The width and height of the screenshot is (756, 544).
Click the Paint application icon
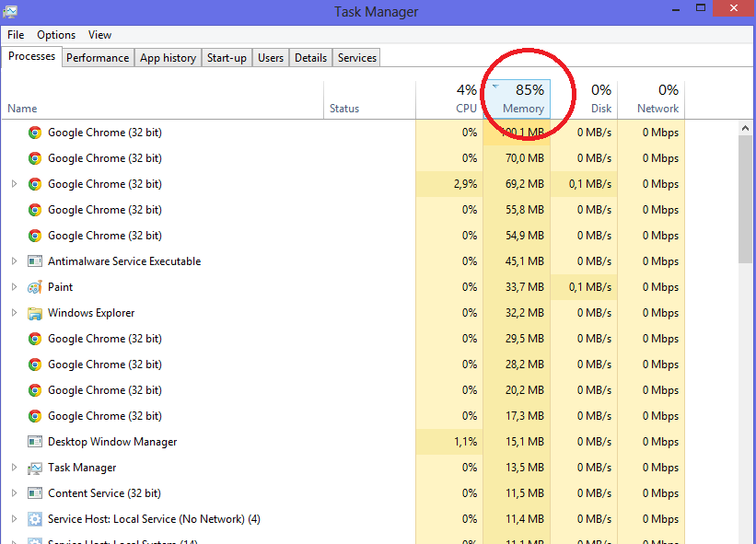[x=35, y=287]
